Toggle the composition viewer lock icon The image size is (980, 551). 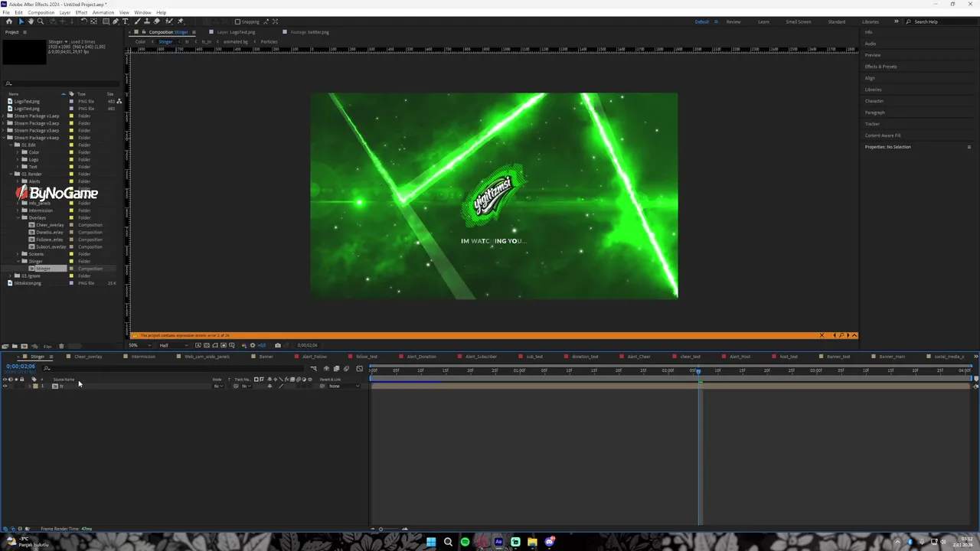click(x=144, y=32)
